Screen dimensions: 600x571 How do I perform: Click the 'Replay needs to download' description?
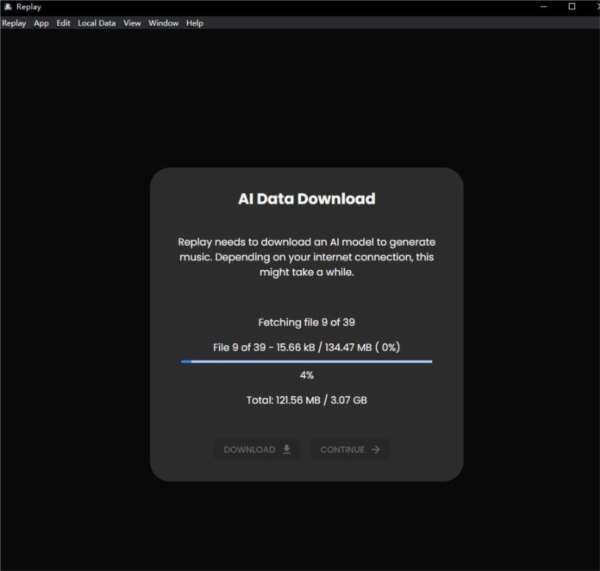point(307,257)
